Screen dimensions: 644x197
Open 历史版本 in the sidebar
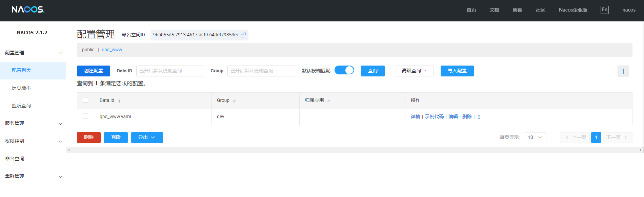[x=33, y=88]
